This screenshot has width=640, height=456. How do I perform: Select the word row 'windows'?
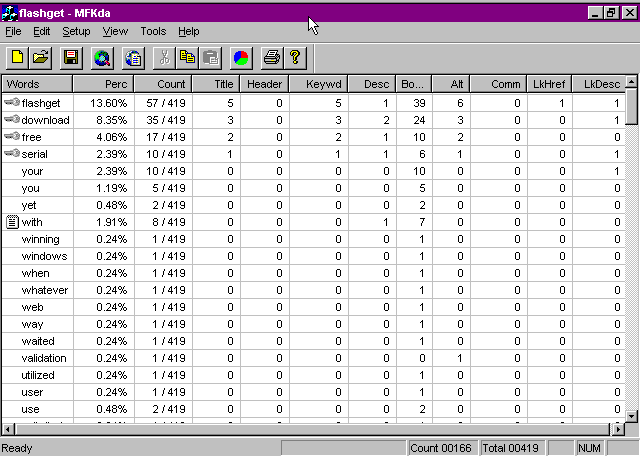(313, 256)
